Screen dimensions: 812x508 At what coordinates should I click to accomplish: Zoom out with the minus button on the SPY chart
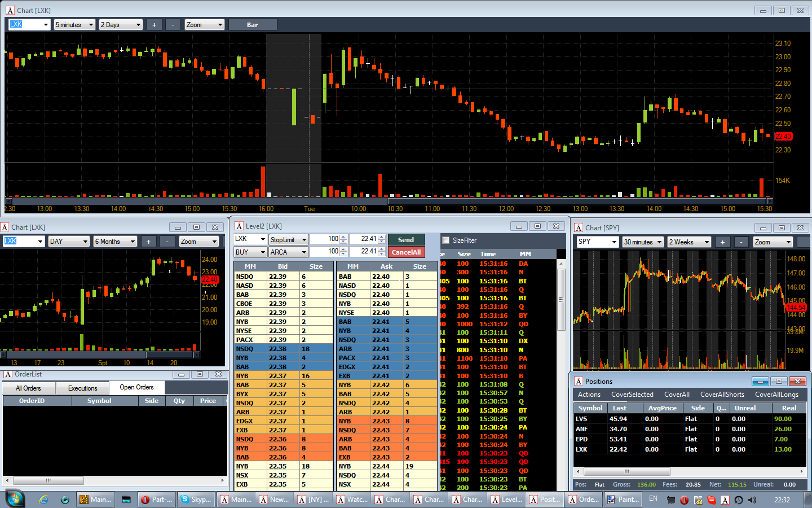pos(742,242)
